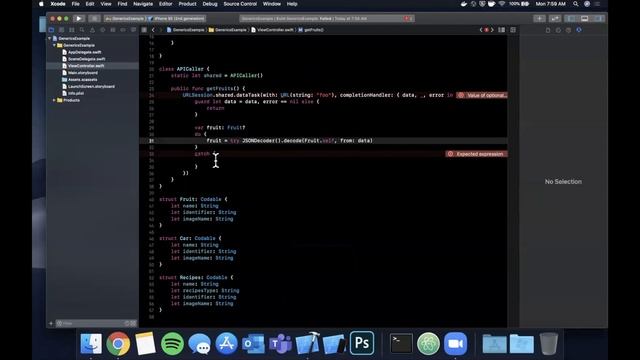Show the Quick Help inspector
Image resolution: width=640 pixels, height=360 pixels.
click(x=568, y=30)
